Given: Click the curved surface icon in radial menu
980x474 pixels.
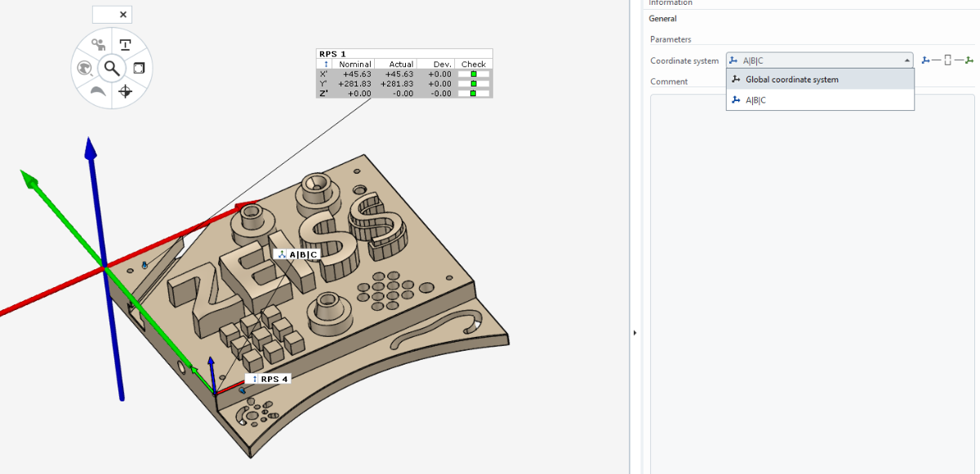Looking at the screenshot, I should pos(98,91).
